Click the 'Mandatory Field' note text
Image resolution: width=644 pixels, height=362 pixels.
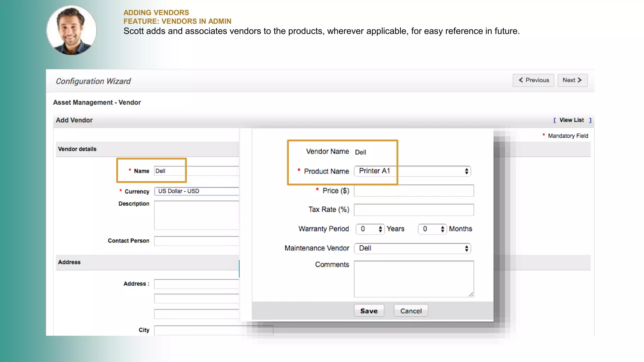coord(568,136)
